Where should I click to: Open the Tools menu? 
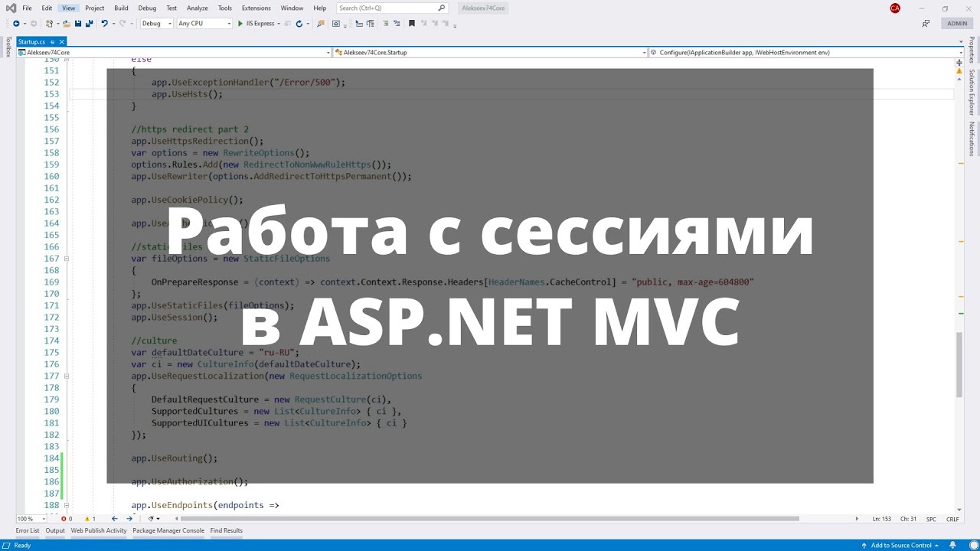click(x=225, y=8)
